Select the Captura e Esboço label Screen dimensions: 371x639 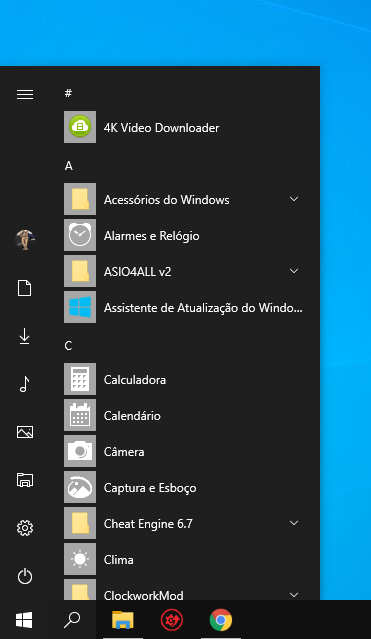click(150, 488)
